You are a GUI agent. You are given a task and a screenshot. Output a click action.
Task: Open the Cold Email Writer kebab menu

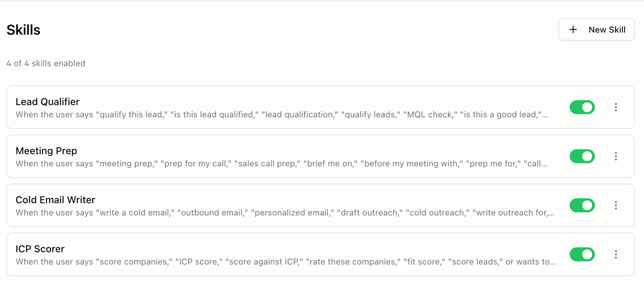click(x=616, y=205)
